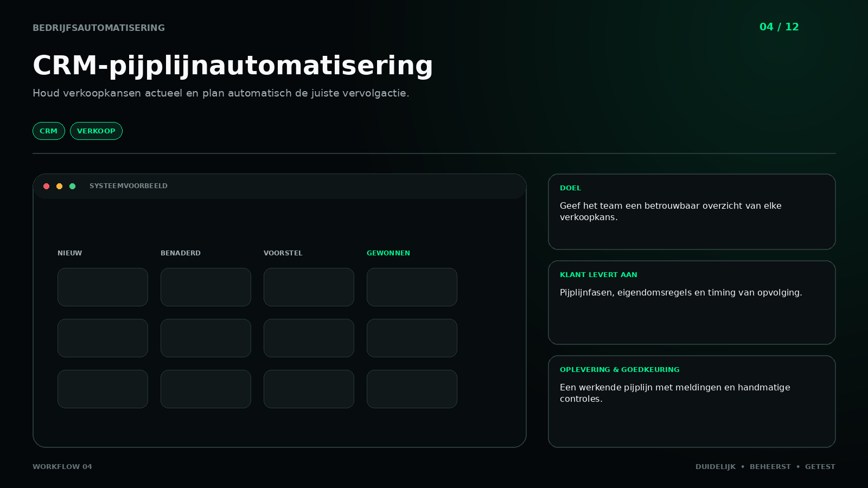Click the yellow window dot
The width and height of the screenshot is (868, 488).
pyautogui.click(x=60, y=186)
